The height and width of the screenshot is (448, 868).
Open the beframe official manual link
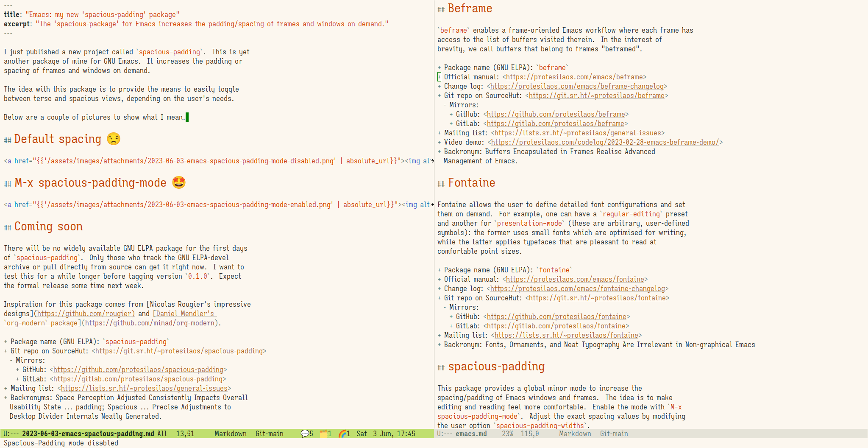pos(574,77)
